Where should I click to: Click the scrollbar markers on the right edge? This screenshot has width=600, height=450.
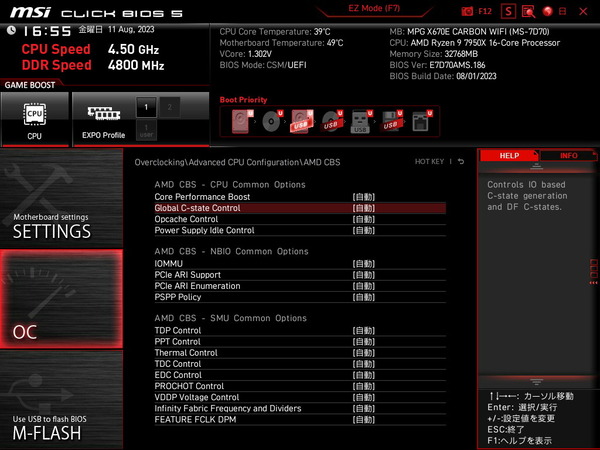593,272
